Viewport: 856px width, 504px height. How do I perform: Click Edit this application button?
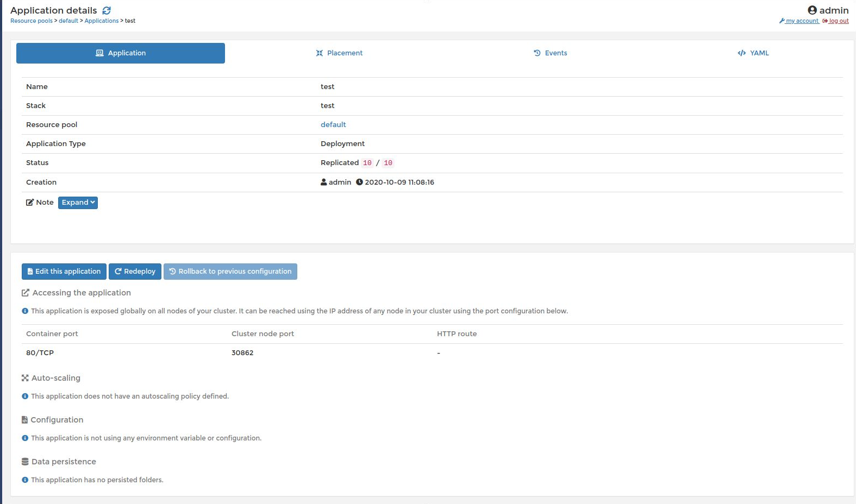point(64,272)
